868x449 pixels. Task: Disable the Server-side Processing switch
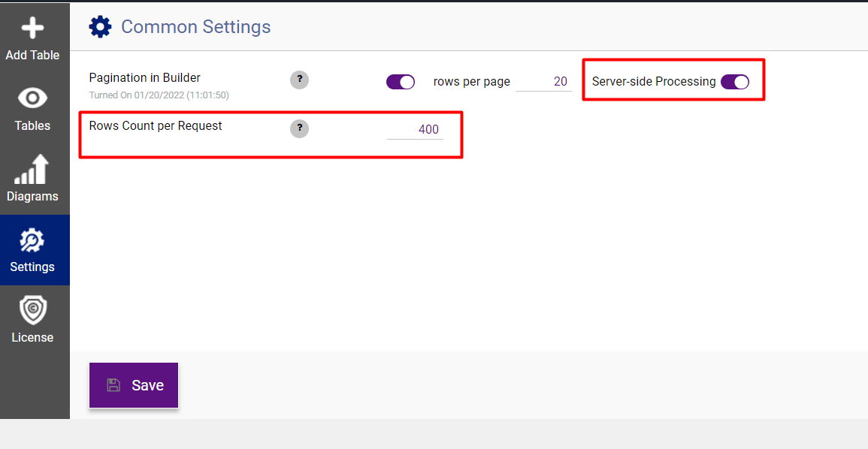[x=735, y=82]
